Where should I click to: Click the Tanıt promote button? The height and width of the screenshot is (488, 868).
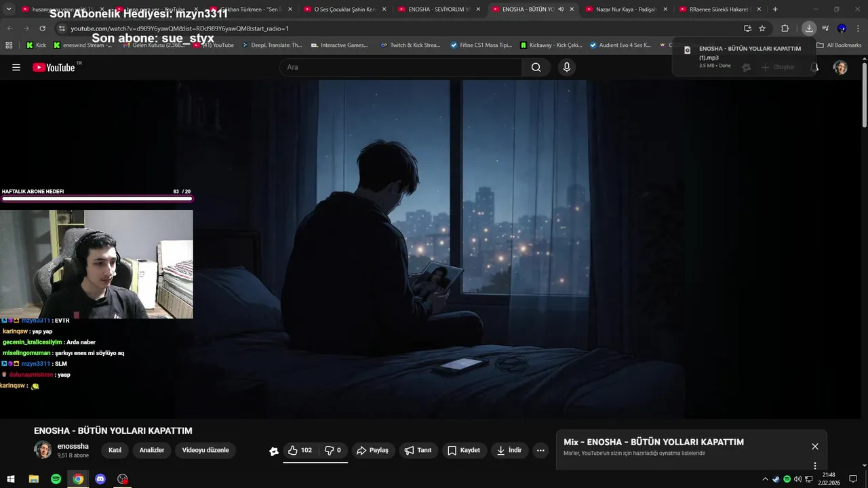[418, 450]
